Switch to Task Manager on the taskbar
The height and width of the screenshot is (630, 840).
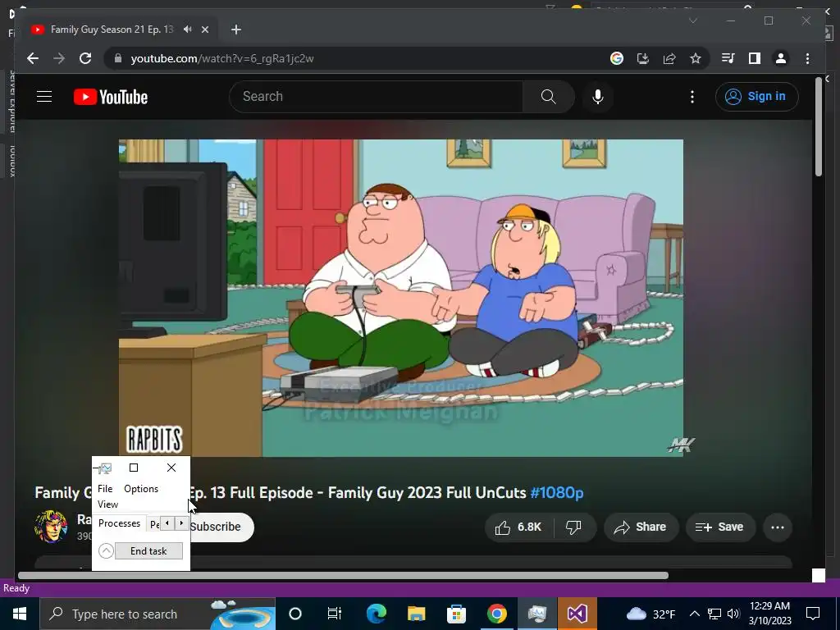[x=536, y=614]
